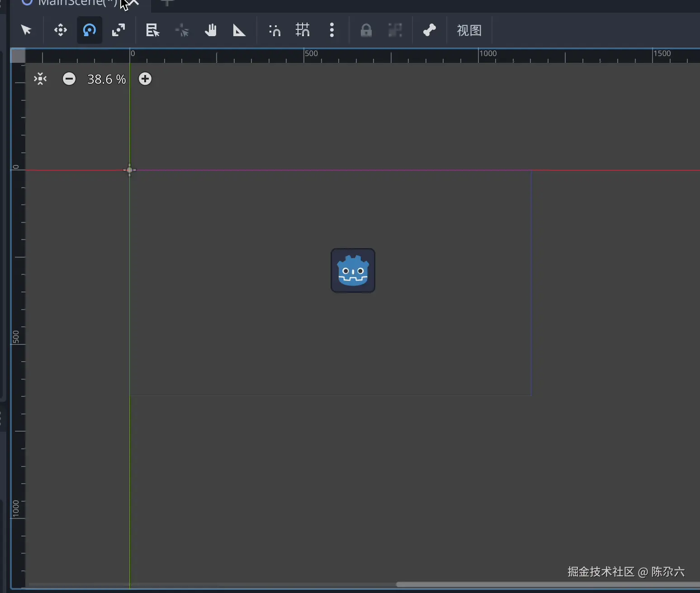This screenshot has width=700, height=593.
Task: Select the Select Mode arrow tool
Action: pos(26,30)
